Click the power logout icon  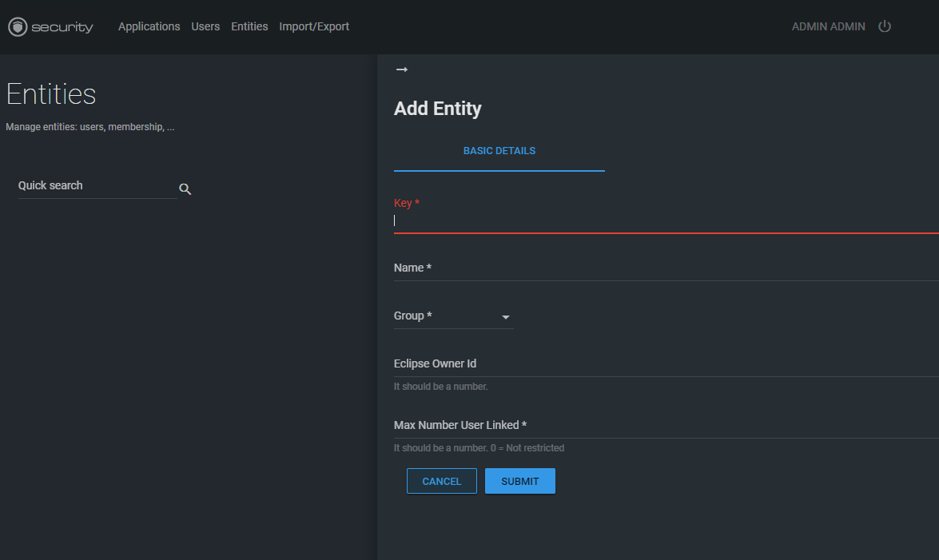884,26
